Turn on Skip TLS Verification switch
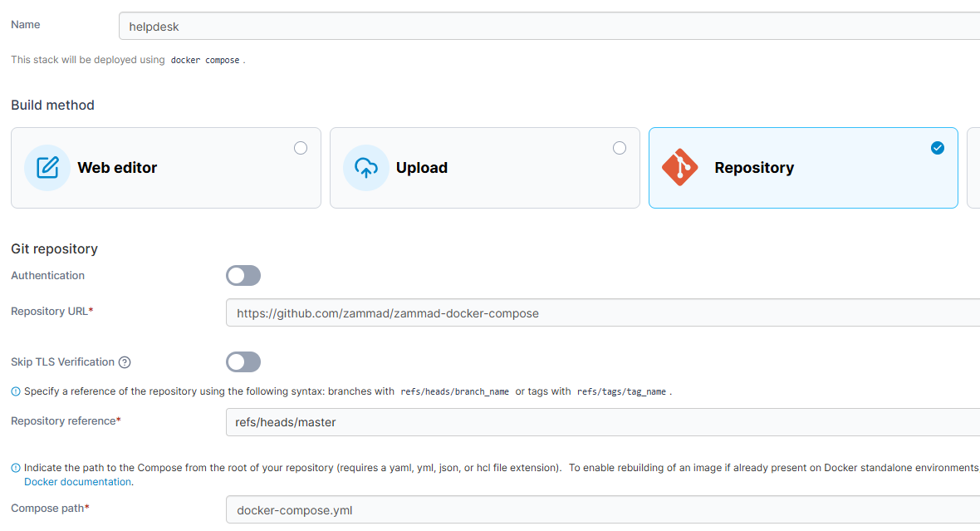The image size is (980, 531). [x=243, y=362]
